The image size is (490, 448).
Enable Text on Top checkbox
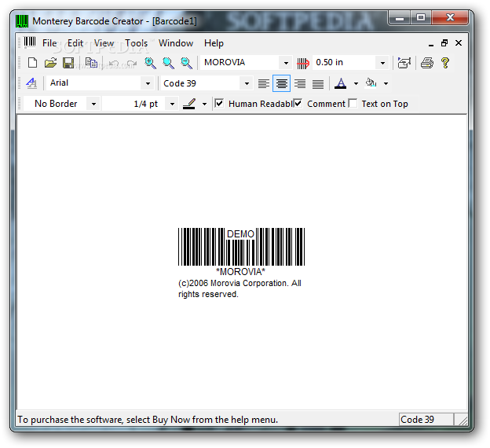pos(353,103)
